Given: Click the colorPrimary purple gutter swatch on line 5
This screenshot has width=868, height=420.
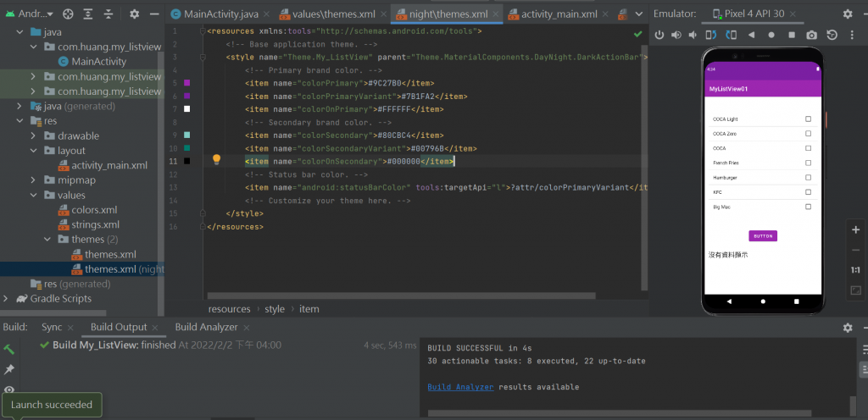Looking at the screenshot, I should 187,83.
